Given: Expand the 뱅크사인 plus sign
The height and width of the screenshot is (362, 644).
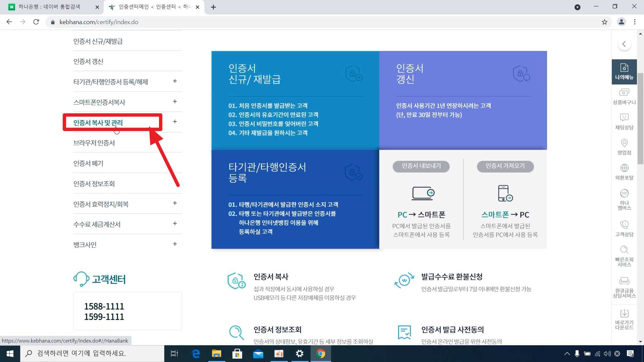Looking at the screenshot, I should point(175,244).
